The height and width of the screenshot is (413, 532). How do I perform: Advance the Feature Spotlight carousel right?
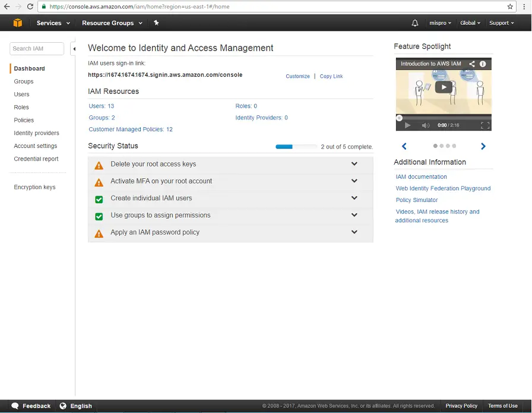[x=483, y=146]
